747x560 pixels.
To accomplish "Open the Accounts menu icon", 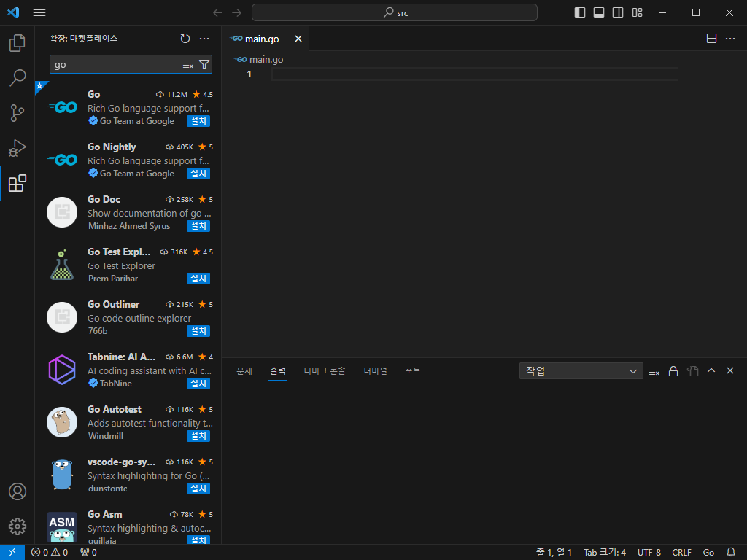I will click(x=18, y=491).
